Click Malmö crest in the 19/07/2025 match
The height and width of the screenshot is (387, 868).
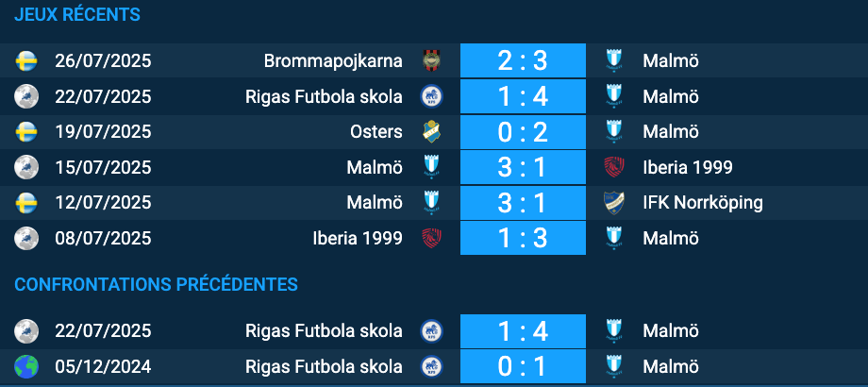pyautogui.click(x=615, y=131)
